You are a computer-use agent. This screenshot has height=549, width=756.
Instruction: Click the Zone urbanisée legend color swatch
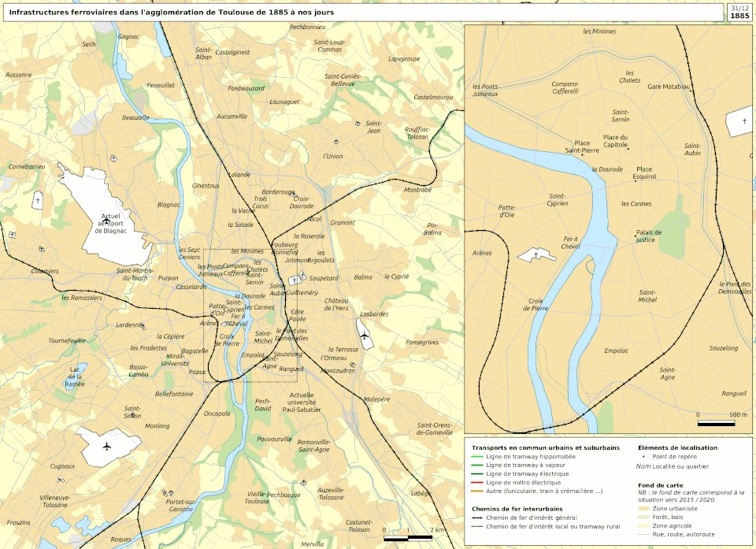click(643, 508)
